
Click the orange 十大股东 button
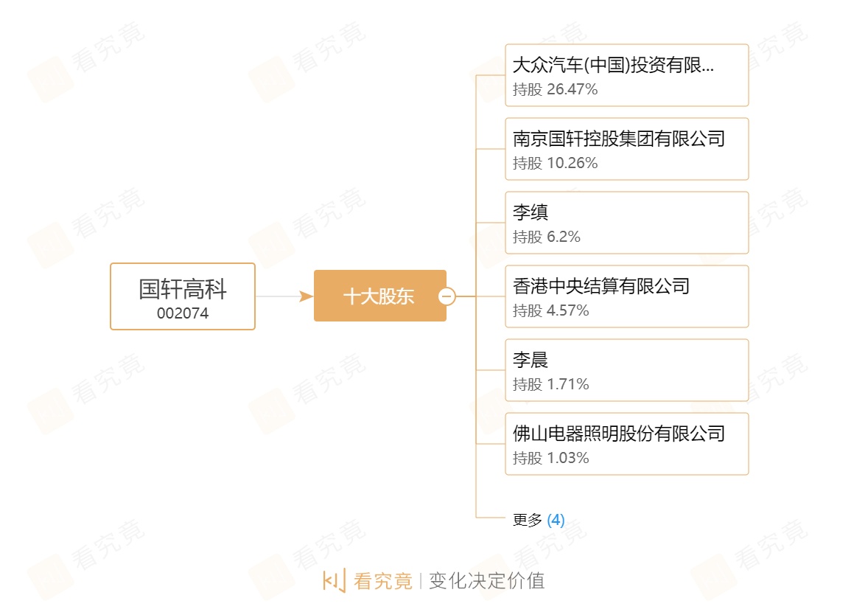379,296
